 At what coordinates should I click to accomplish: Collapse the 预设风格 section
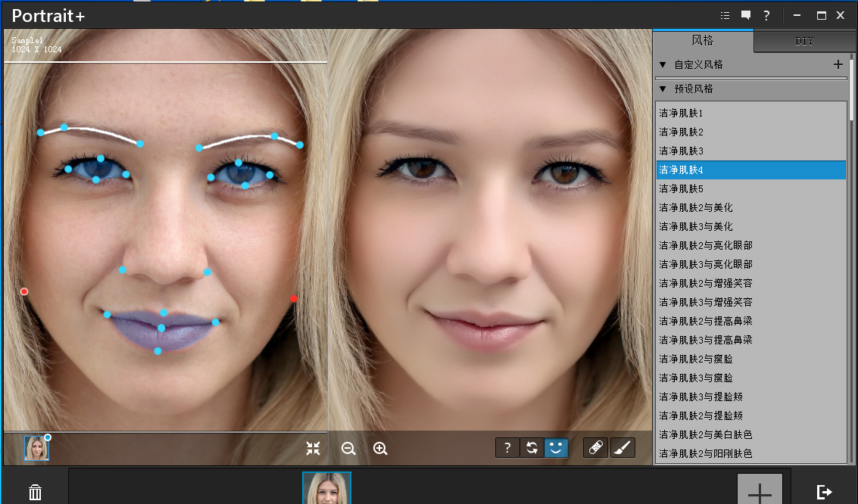point(663,89)
